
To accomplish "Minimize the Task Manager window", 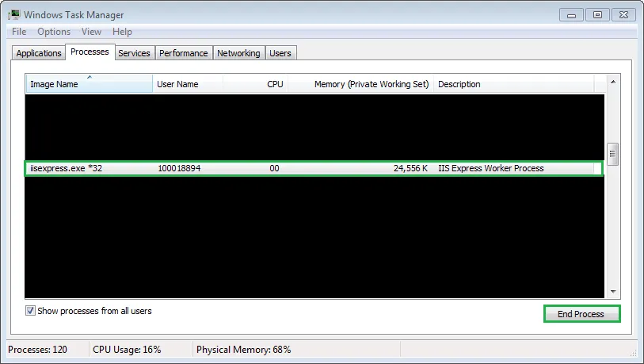I will tap(571, 15).
